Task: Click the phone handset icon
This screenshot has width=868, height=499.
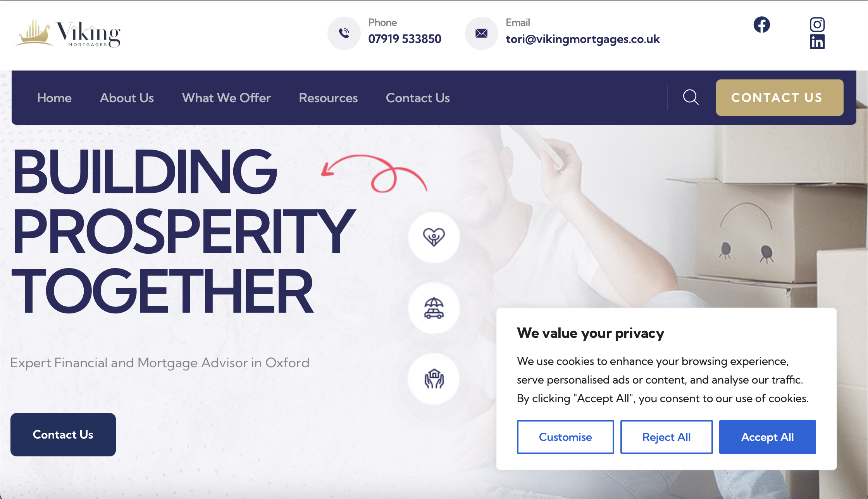Action: pos(344,33)
